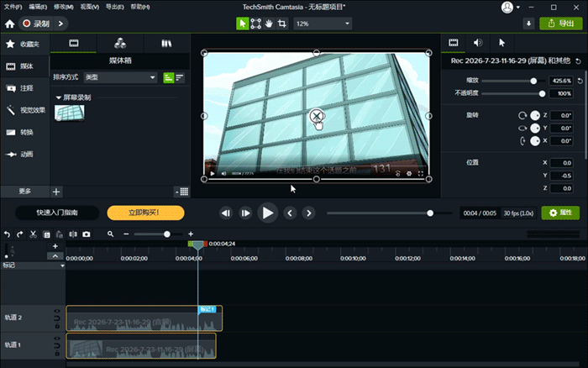
Task: Toggle magnet snapping for Track 2 (轨道 2)
Action: coord(57,318)
